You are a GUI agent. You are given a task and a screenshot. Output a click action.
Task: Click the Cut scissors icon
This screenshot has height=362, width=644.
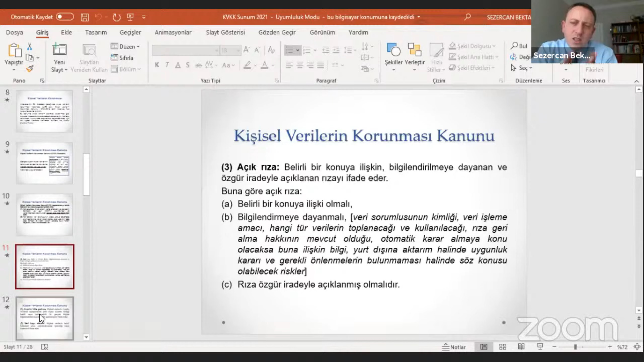(30, 47)
